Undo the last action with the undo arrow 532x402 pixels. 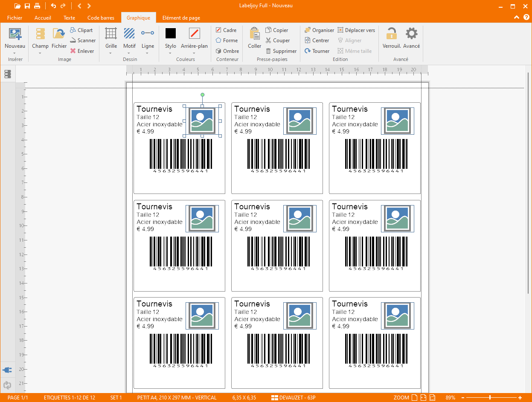coord(53,6)
